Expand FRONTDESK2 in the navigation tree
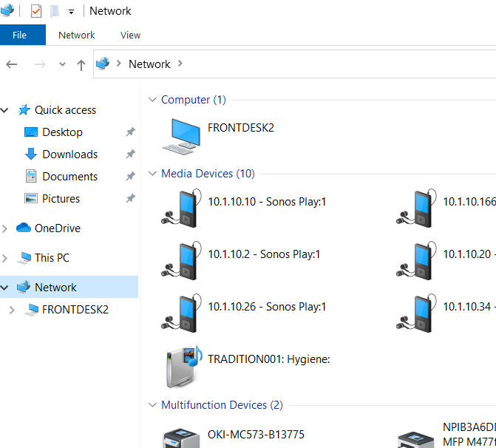 point(12,310)
